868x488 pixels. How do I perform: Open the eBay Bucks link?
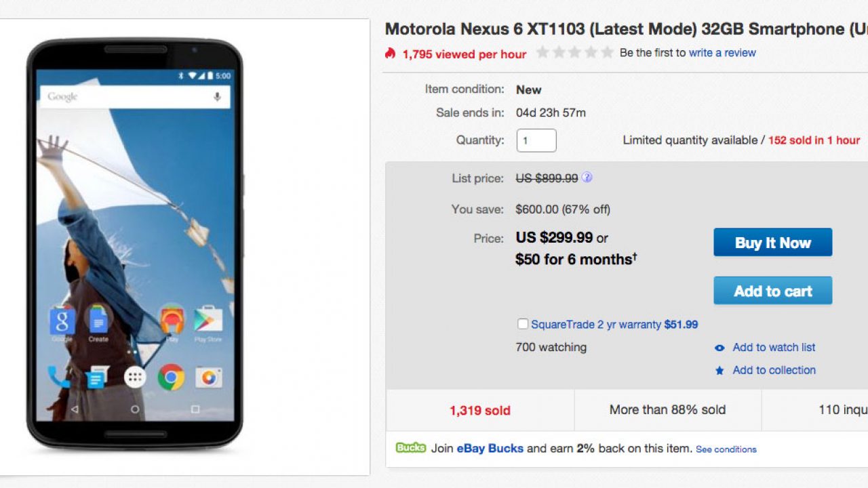point(490,448)
